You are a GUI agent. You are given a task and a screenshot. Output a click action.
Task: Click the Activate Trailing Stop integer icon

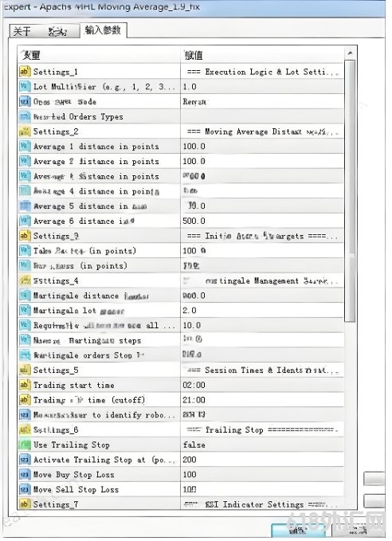pyautogui.click(x=25, y=460)
